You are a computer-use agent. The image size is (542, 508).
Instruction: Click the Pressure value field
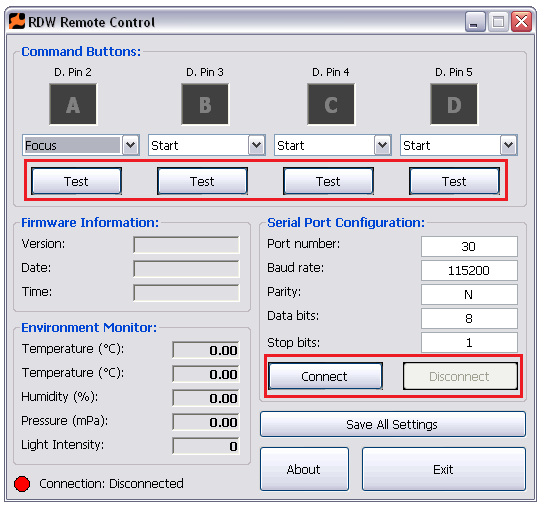(206, 422)
